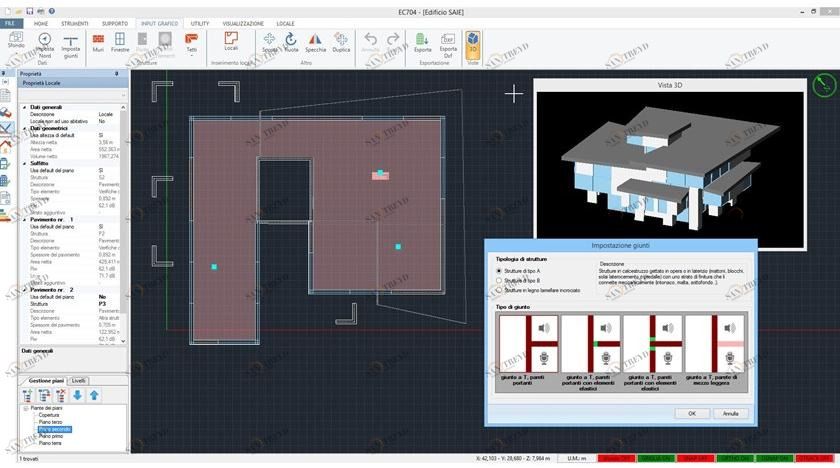Choose Strutture in legno lamellare incrociato

coord(499,290)
